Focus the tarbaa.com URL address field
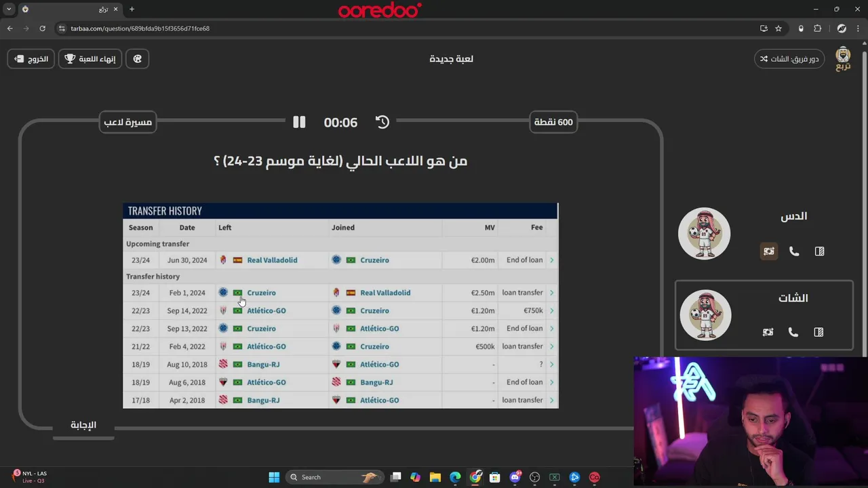 pos(407,28)
